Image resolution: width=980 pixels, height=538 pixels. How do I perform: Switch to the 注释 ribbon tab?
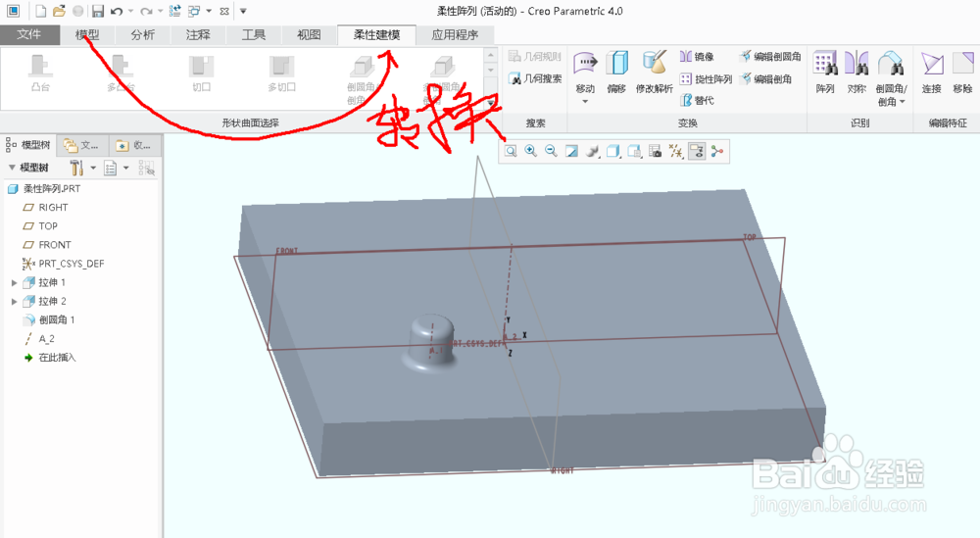pyautogui.click(x=198, y=34)
